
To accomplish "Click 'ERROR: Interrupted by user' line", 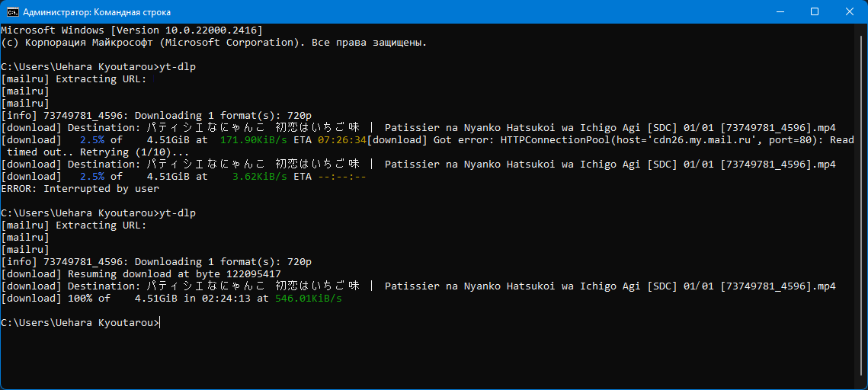I will point(80,189).
